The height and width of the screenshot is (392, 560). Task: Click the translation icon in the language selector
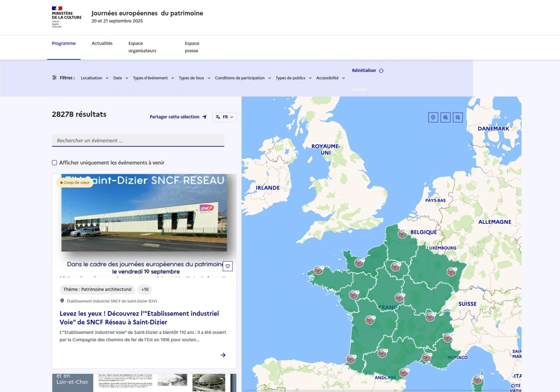tap(217, 117)
